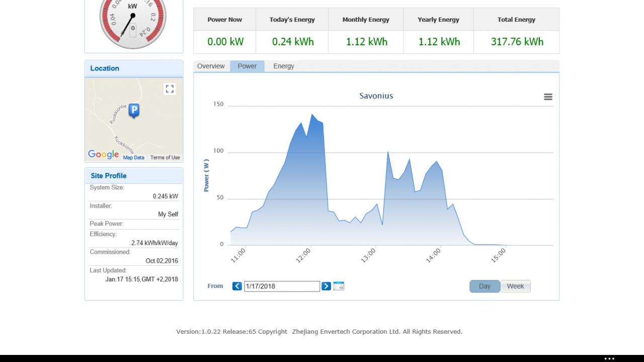Image resolution: width=644 pixels, height=362 pixels.
Task: Click Today's Energy value 0.24 kWh
Action: [x=293, y=42]
